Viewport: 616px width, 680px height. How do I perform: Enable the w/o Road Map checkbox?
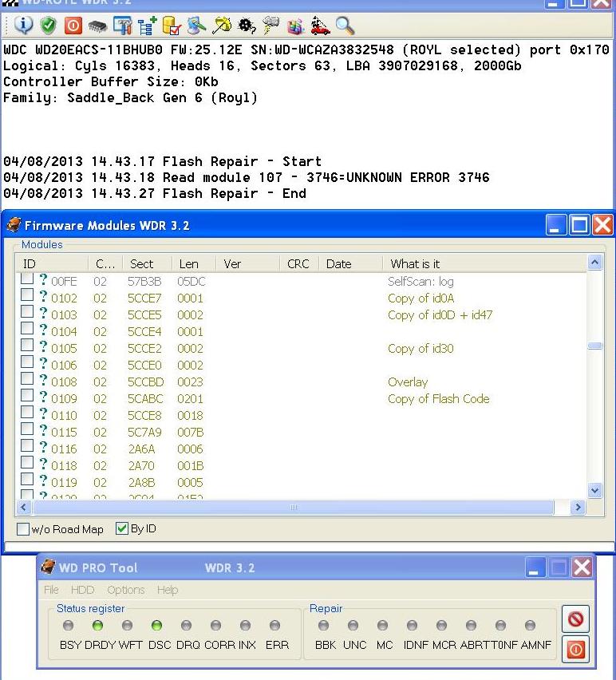[23, 529]
